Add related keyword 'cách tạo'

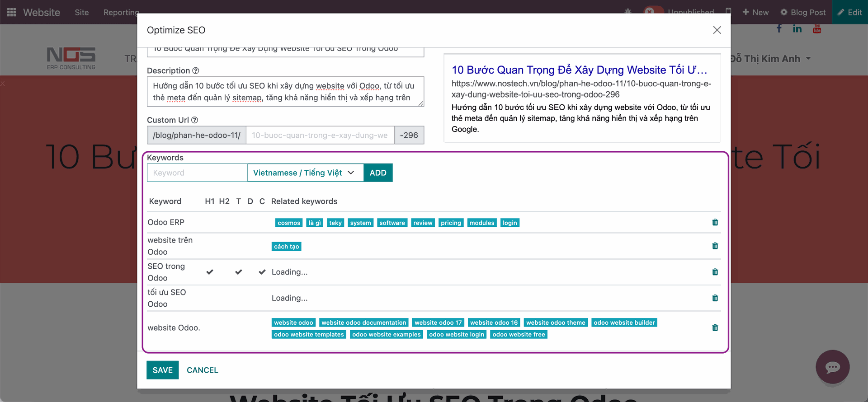click(287, 247)
